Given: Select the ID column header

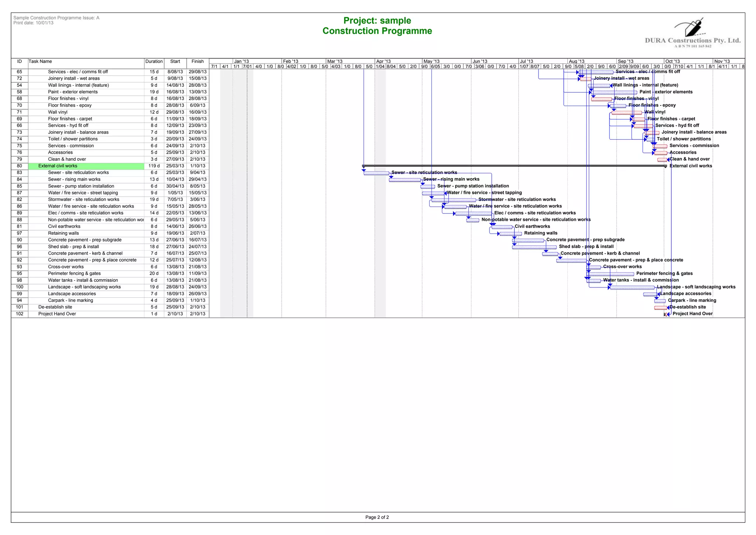Looking at the screenshot, I should (x=20, y=61).
